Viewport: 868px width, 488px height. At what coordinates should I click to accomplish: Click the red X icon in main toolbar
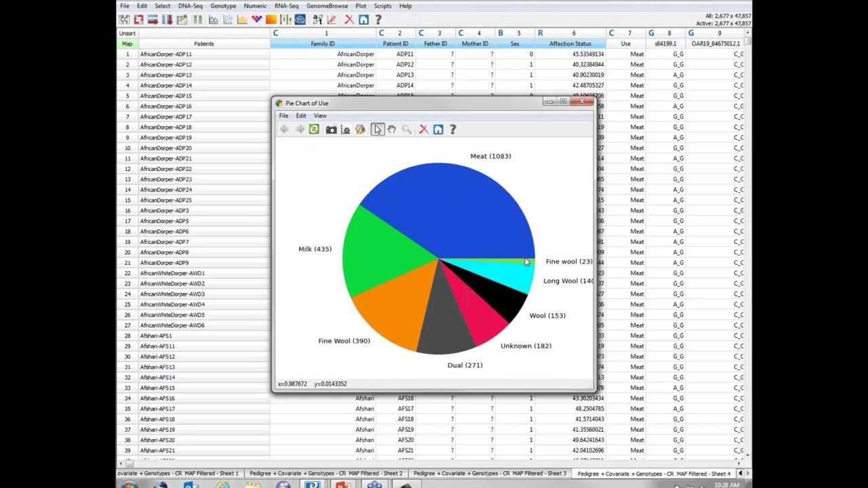pyautogui.click(x=349, y=20)
